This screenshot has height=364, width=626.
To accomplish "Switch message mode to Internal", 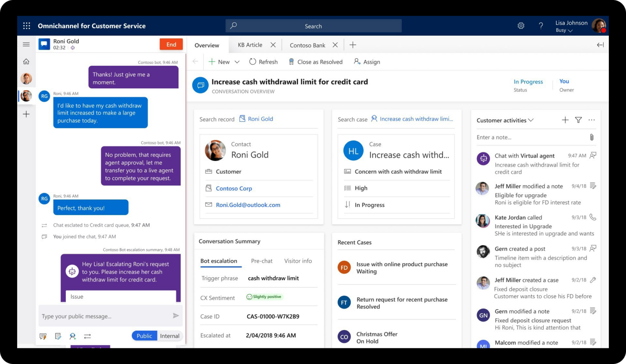I will tap(170, 336).
